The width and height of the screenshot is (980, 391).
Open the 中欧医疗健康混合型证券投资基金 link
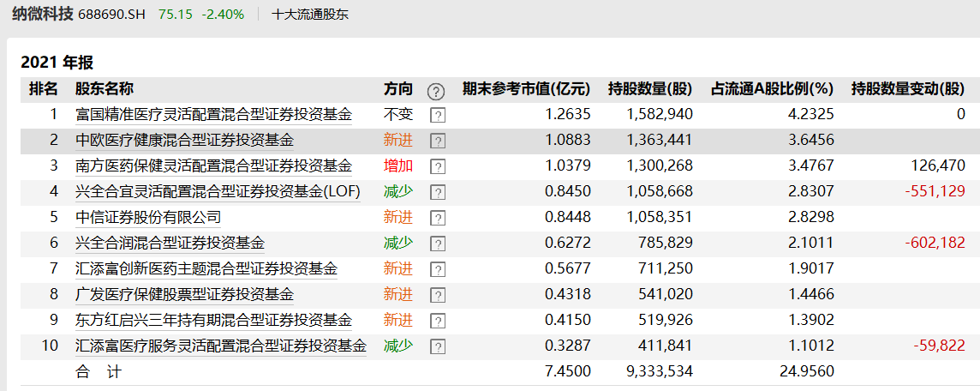click(184, 140)
